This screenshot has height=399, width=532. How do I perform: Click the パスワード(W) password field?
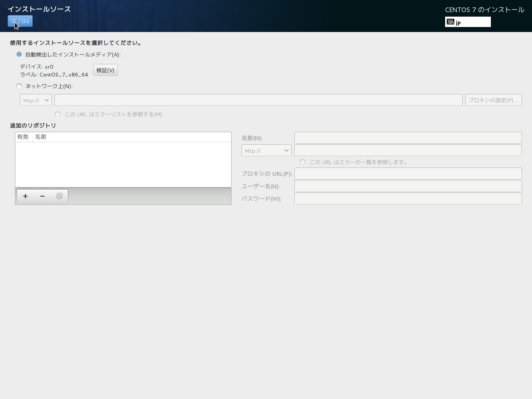(408, 199)
